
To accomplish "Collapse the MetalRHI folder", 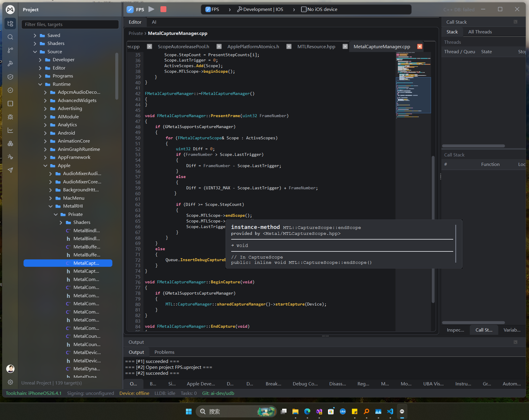I will [x=50, y=206].
